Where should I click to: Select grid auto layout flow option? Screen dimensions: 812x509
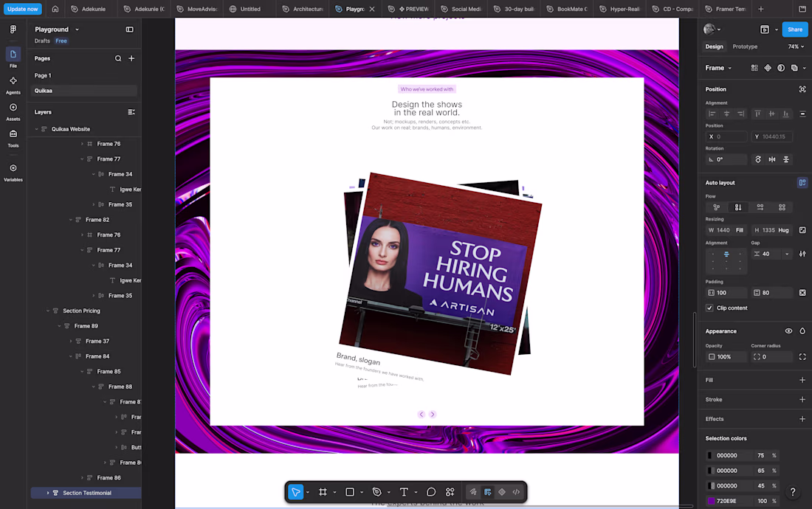coord(782,207)
